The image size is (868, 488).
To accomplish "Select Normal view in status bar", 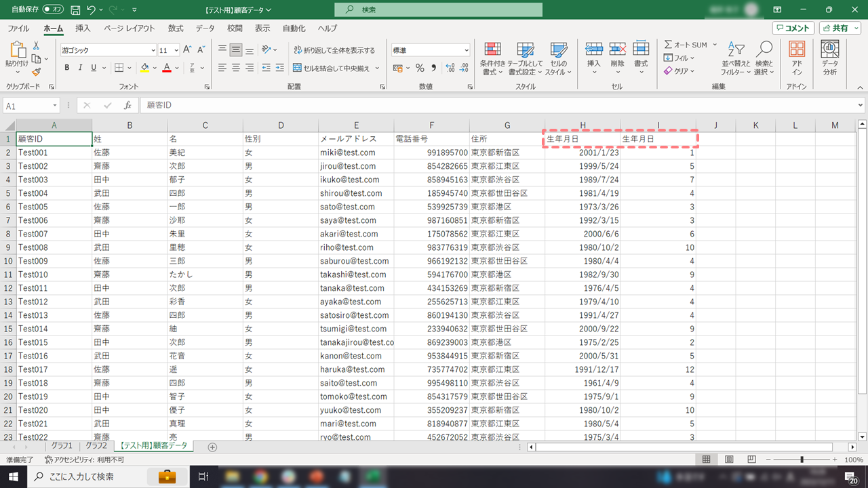I will click(x=706, y=460).
